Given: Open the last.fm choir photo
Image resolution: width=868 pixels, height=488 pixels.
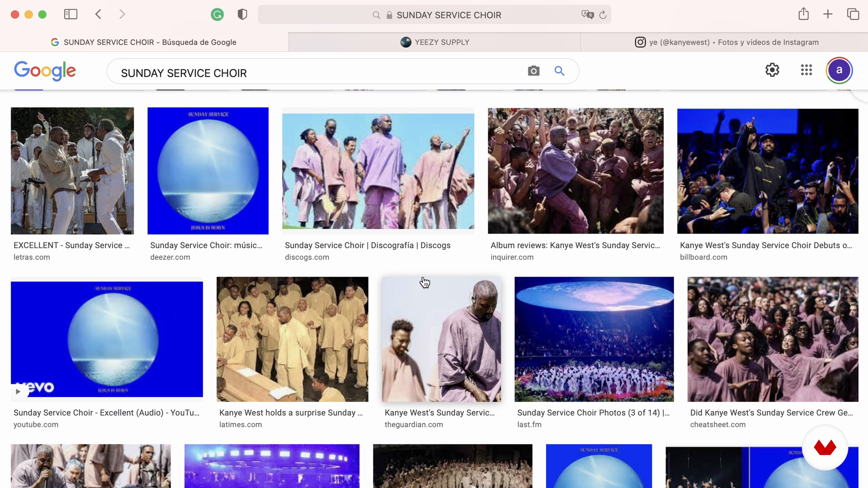Looking at the screenshot, I should (594, 339).
